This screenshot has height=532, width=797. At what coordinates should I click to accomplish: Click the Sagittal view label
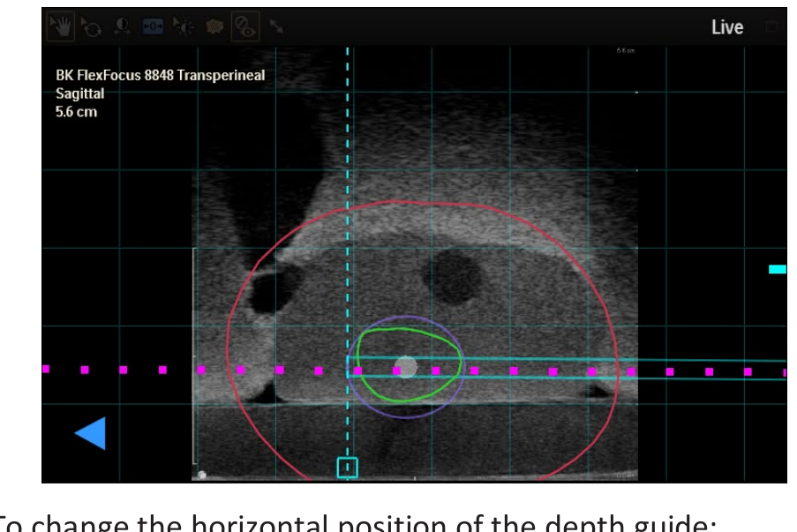(x=79, y=94)
